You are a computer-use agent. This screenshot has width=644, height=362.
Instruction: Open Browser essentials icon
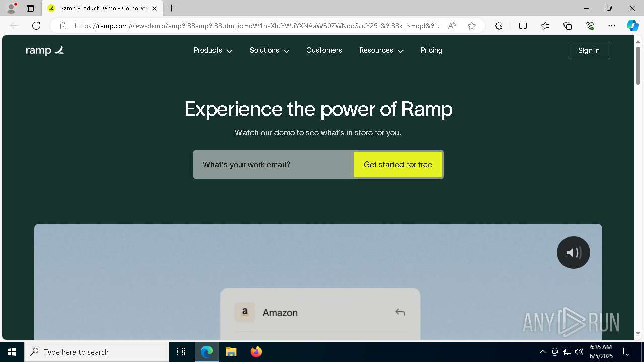[x=590, y=26]
